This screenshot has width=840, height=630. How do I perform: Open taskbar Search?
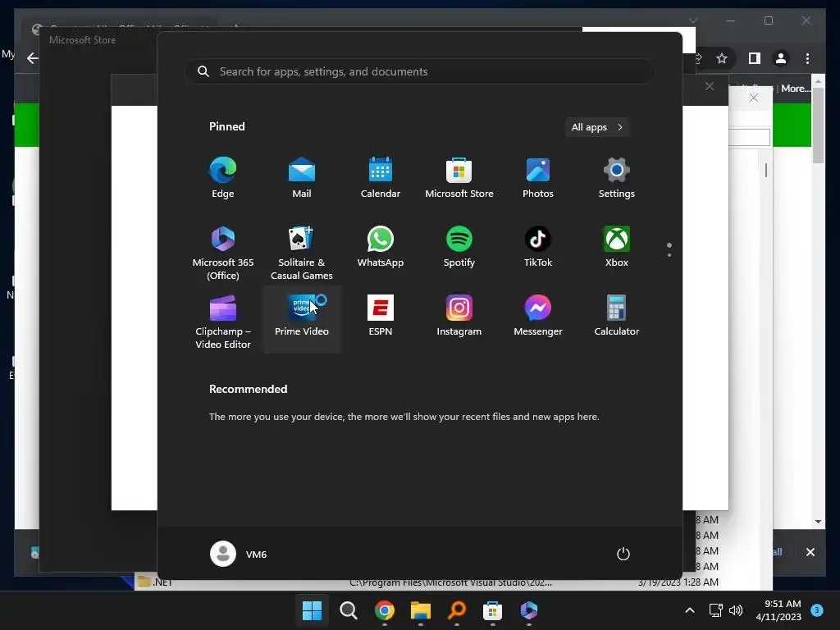[x=348, y=610]
